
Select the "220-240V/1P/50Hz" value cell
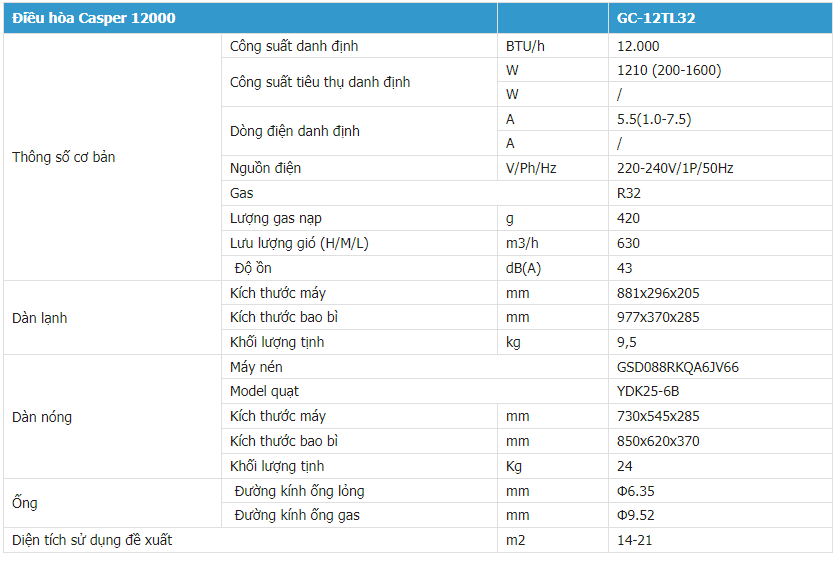675,168
